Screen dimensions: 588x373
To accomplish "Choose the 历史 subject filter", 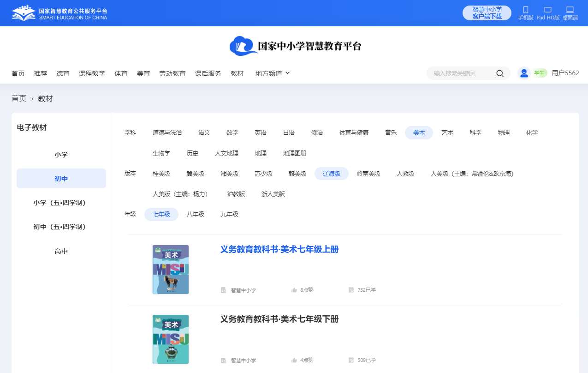I will (193, 153).
